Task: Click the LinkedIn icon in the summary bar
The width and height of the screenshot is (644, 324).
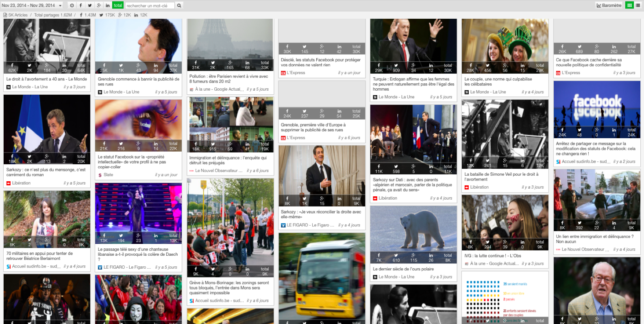Action: pyautogui.click(x=136, y=15)
